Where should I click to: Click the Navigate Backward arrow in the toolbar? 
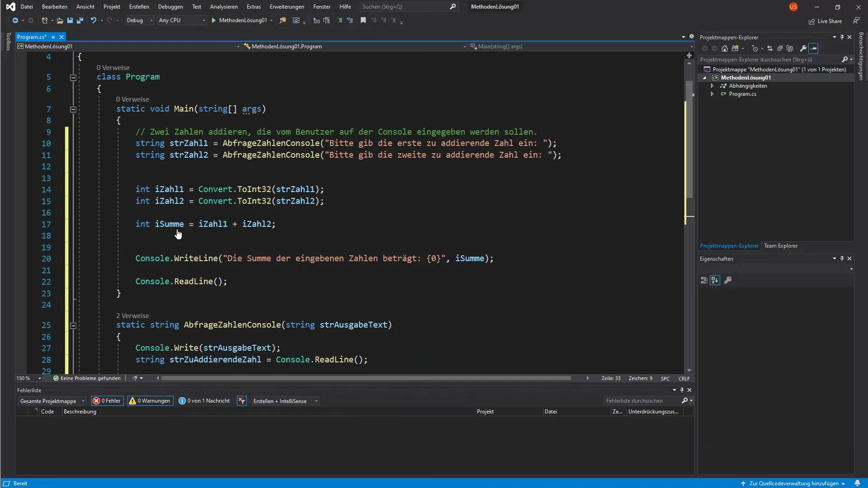[15, 20]
